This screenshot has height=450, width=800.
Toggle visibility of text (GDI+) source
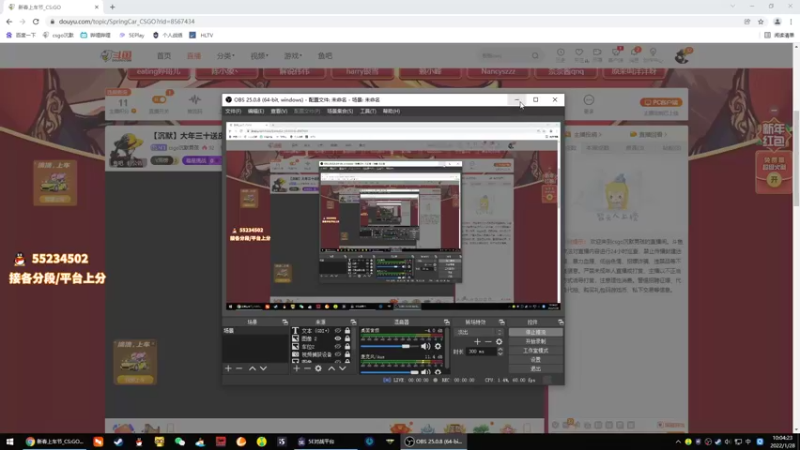tap(338, 331)
